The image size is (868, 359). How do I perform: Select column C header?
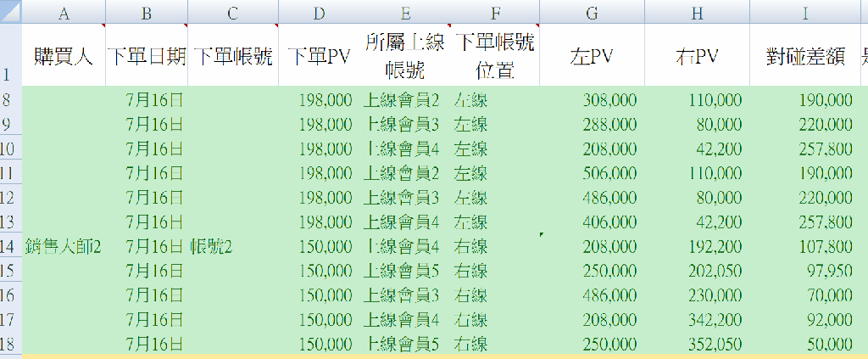pyautogui.click(x=233, y=12)
